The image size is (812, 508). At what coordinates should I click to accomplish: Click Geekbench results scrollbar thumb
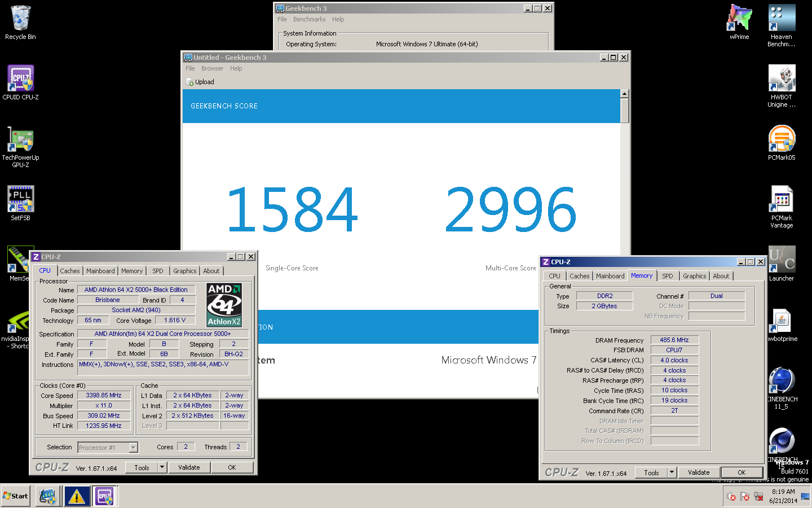coord(625,111)
